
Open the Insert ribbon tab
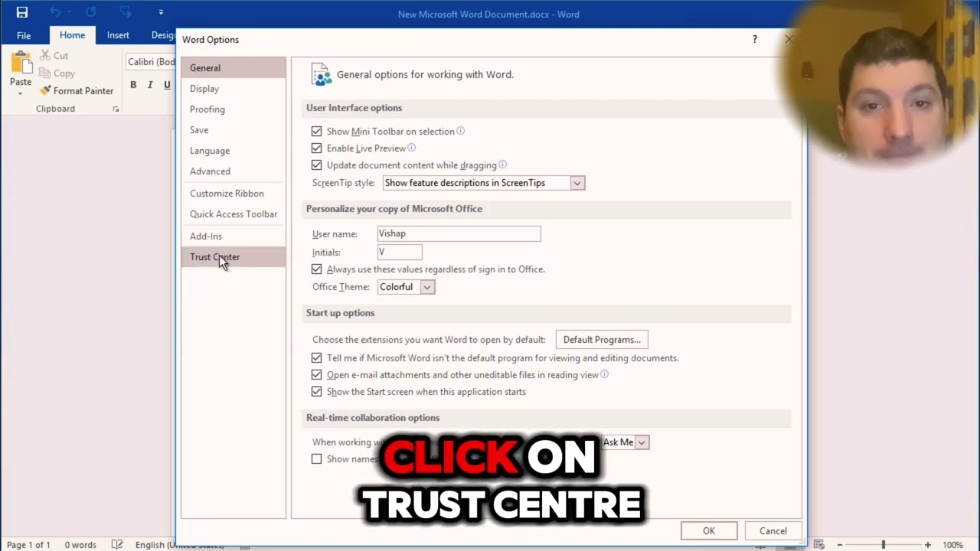coord(118,35)
